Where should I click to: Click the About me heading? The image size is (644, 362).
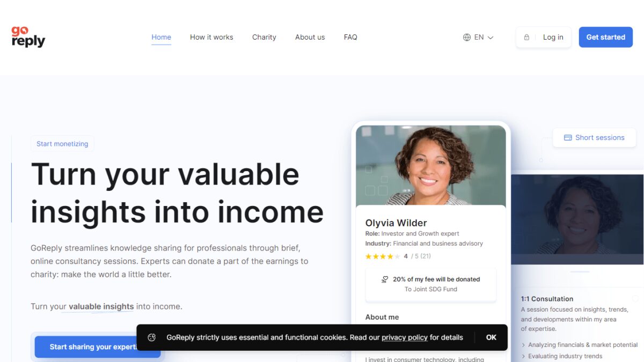tap(382, 317)
